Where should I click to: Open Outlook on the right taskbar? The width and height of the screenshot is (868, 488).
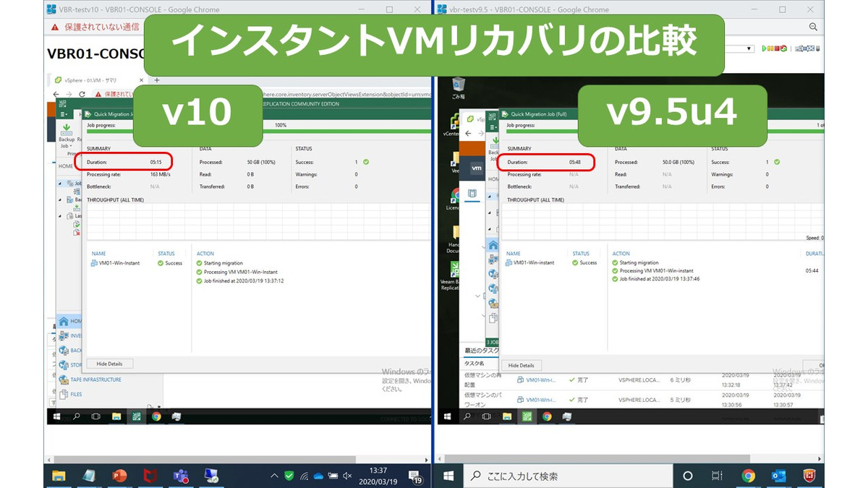click(778, 476)
